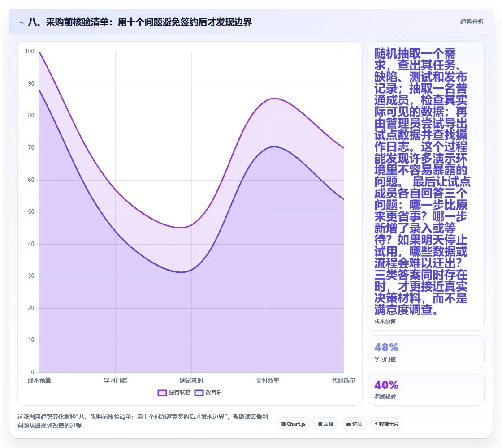
Task: Hide the 原有状态 series via its legend label
Action: click(x=180, y=392)
